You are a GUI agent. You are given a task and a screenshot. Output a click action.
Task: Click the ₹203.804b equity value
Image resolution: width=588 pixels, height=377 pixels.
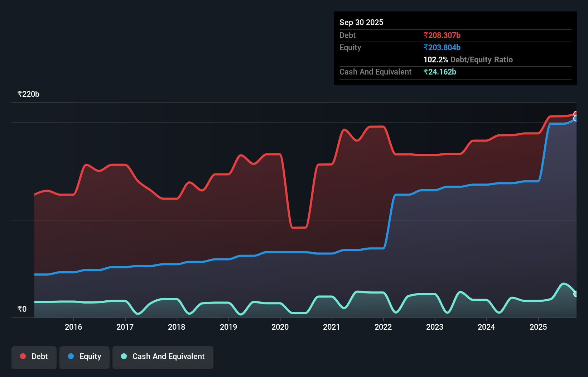pyautogui.click(x=442, y=47)
